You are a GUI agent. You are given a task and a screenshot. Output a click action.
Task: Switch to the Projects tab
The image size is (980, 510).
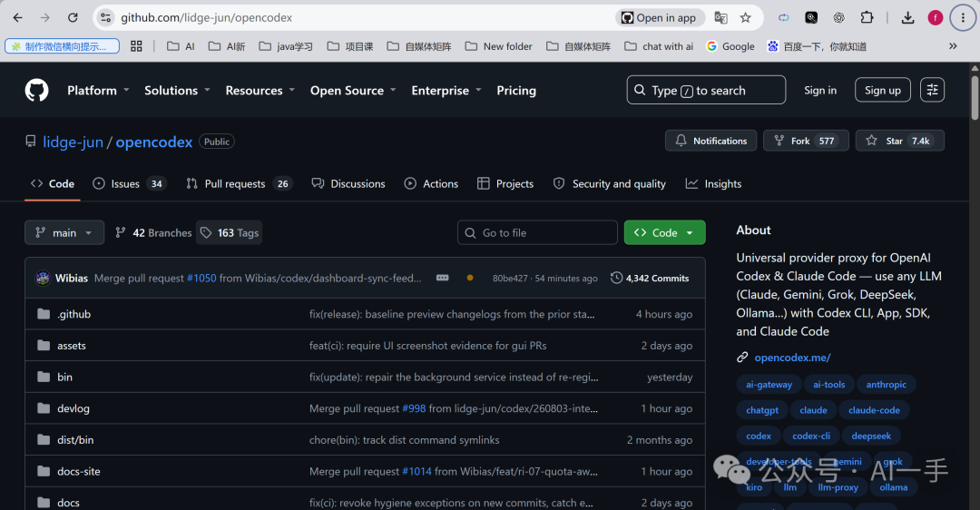[505, 183]
